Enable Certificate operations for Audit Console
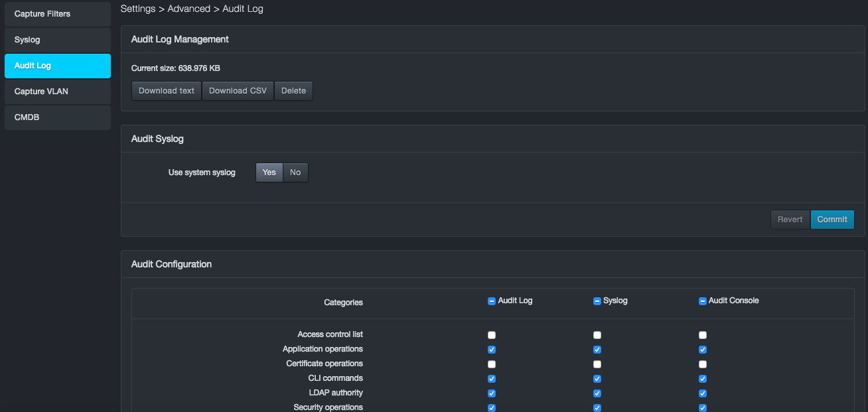Screen dimensions: 868x412 (x=703, y=364)
